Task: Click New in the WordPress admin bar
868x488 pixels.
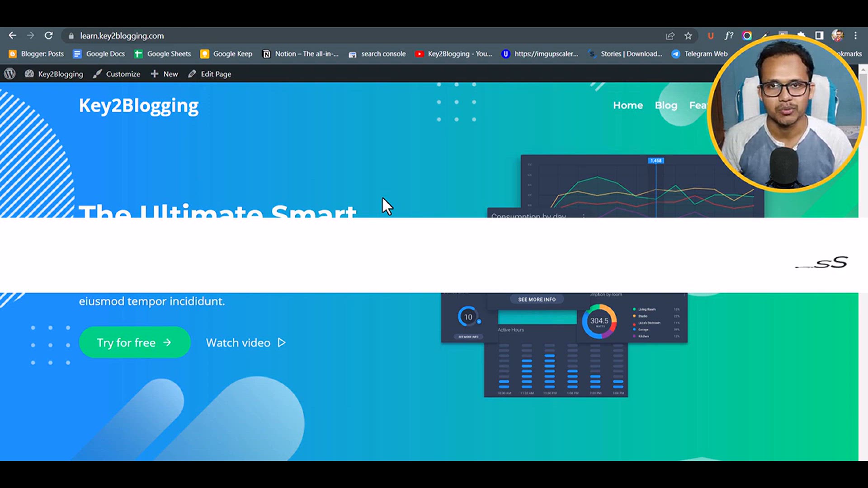Action: 165,74
